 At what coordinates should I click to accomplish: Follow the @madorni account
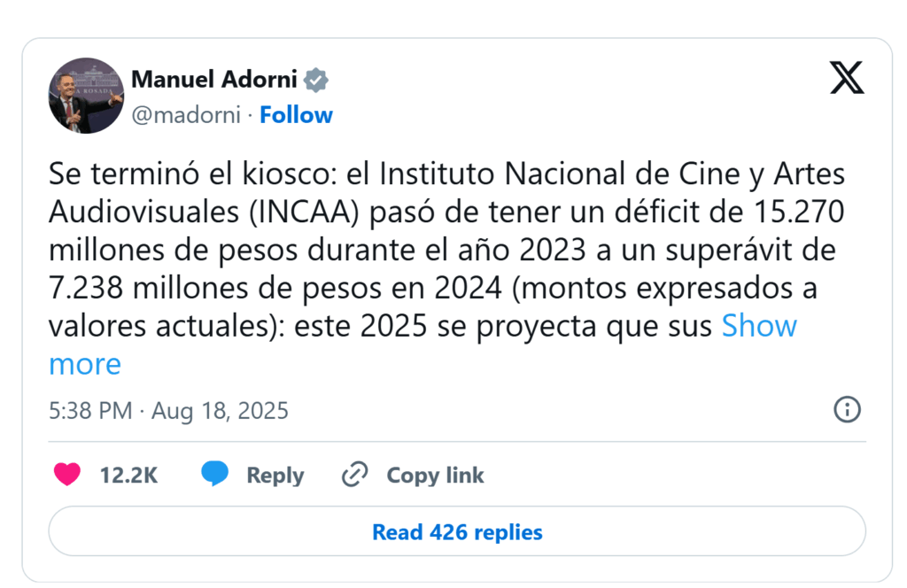pos(296,115)
